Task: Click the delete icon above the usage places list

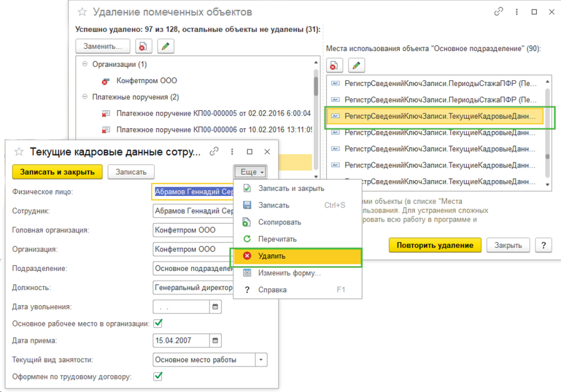Action: (335, 66)
